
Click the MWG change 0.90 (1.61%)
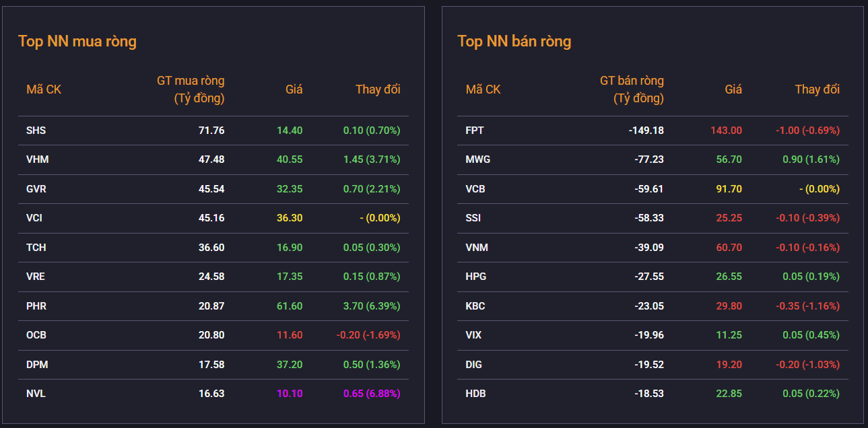click(811, 159)
